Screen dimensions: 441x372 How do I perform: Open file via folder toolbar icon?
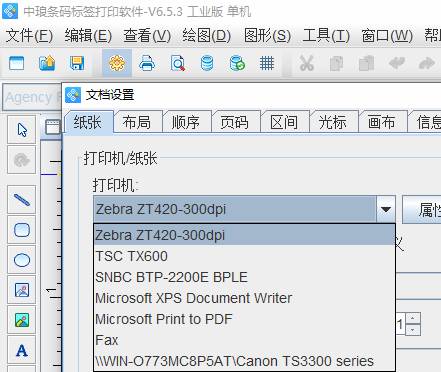point(47,63)
